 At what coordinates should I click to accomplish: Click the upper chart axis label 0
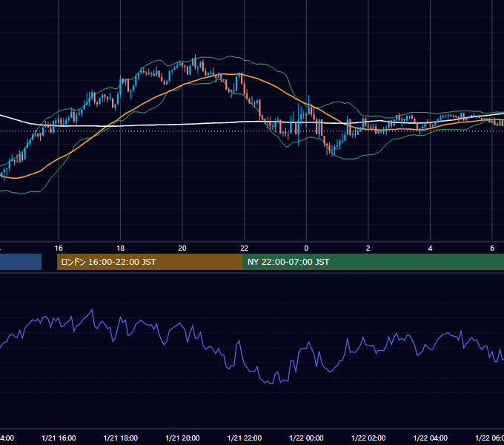pos(306,248)
